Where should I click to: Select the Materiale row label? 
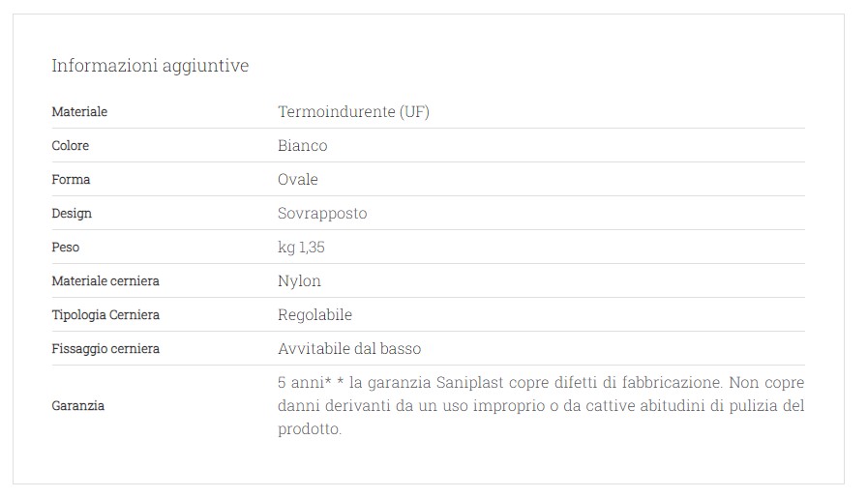tap(79, 112)
